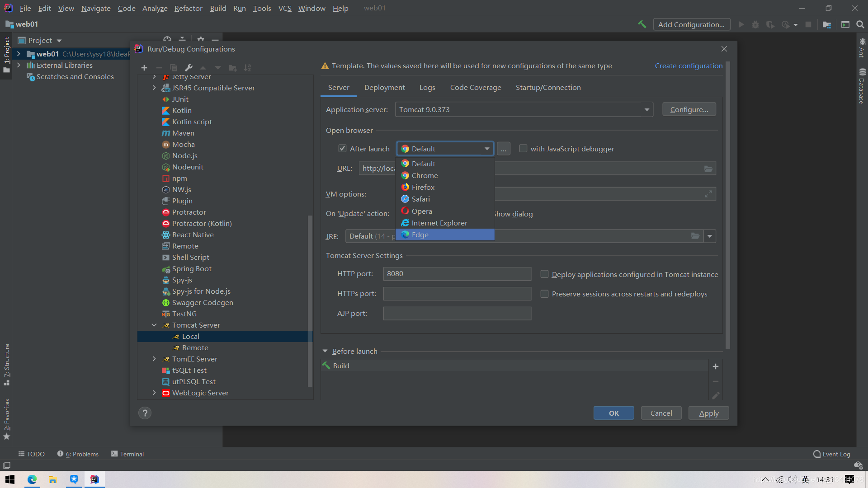Toggle After launch browser checkbox

[x=342, y=148]
